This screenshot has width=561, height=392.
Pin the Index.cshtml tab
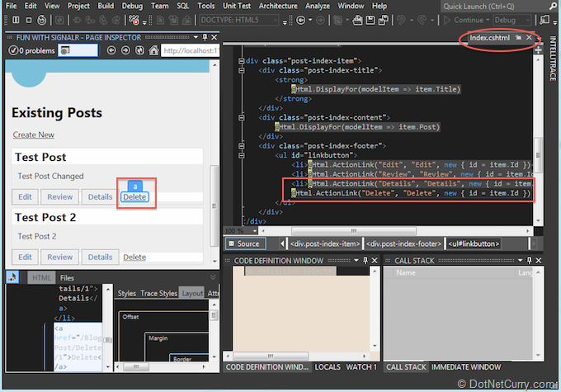click(518, 38)
